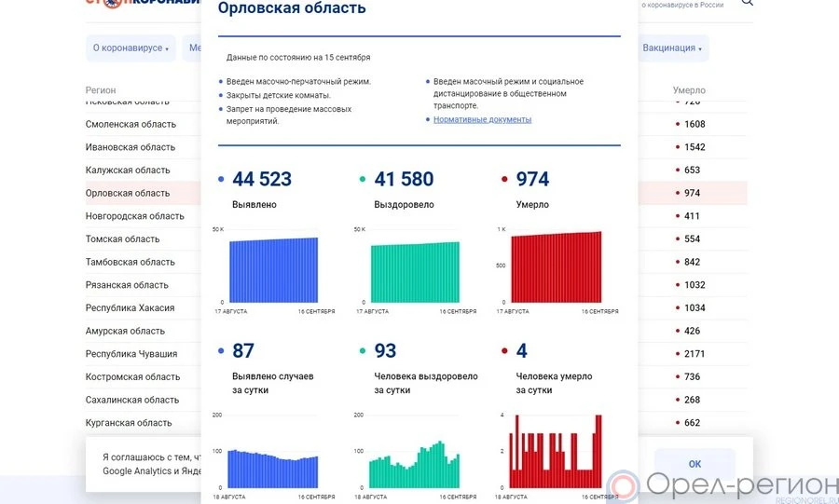Click the highlighted Орловская область row
The image size is (839, 504).
tap(128, 193)
